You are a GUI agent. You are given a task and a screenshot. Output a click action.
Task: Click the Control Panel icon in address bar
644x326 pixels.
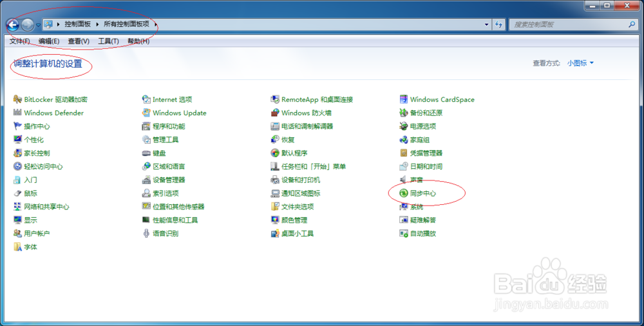coord(48,24)
